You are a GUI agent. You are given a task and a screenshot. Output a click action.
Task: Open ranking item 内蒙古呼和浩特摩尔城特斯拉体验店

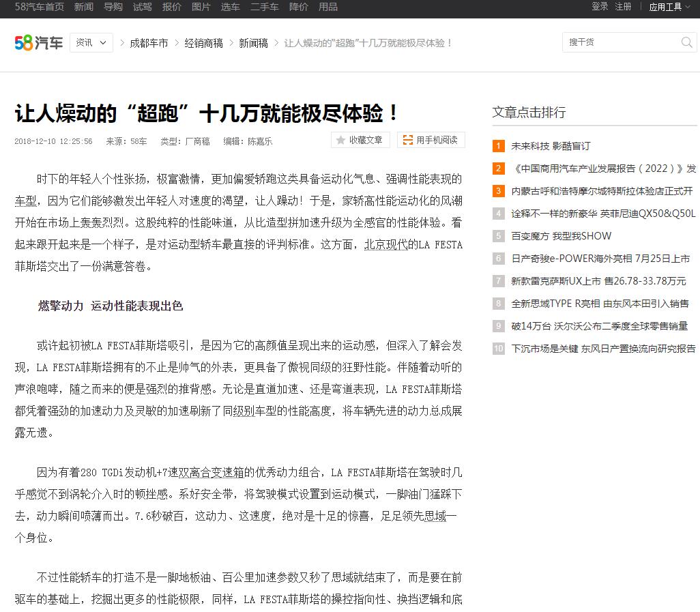point(602,191)
